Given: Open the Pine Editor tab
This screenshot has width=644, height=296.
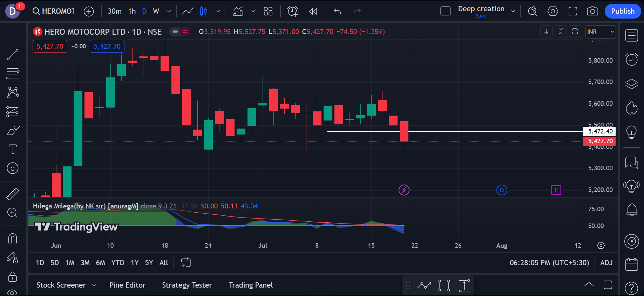Looking at the screenshot, I should click(x=127, y=285).
